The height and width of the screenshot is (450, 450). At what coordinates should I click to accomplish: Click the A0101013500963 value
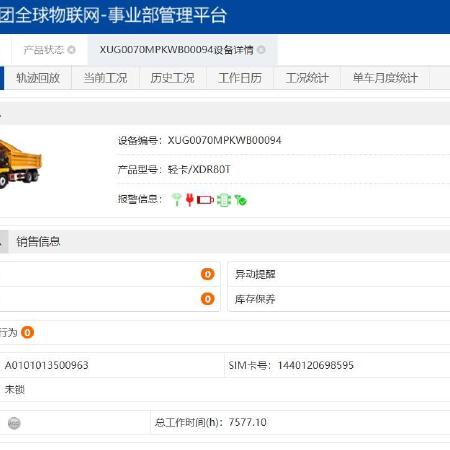click(47, 365)
